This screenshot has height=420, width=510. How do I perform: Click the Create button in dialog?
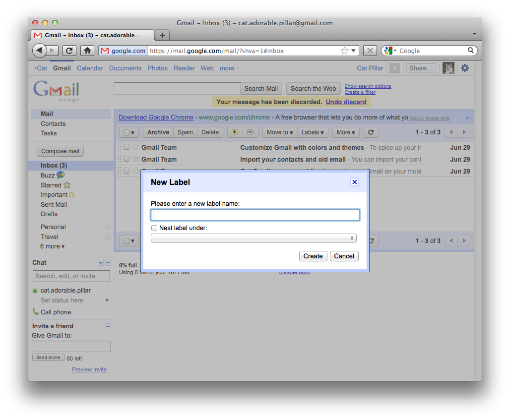[x=313, y=256]
